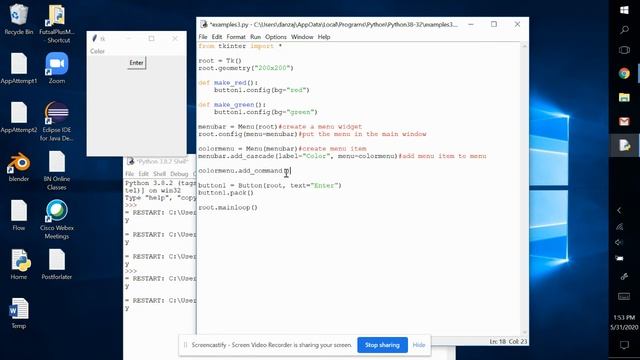
Task: Open Task View in the taskbar
Action: coord(624,50)
